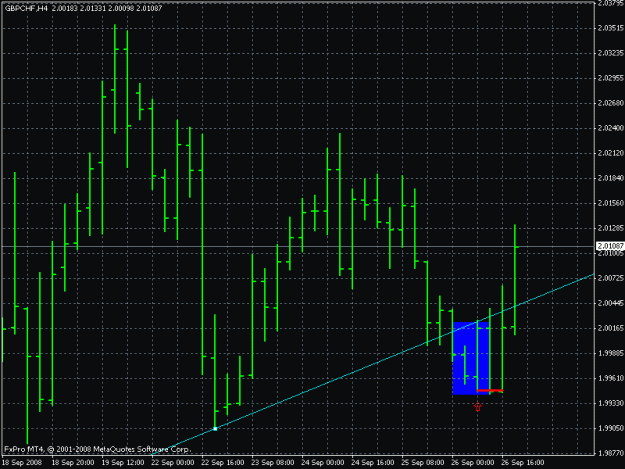Select the blue rectangle object on the chart

pyautogui.click(x=471, y=358)
